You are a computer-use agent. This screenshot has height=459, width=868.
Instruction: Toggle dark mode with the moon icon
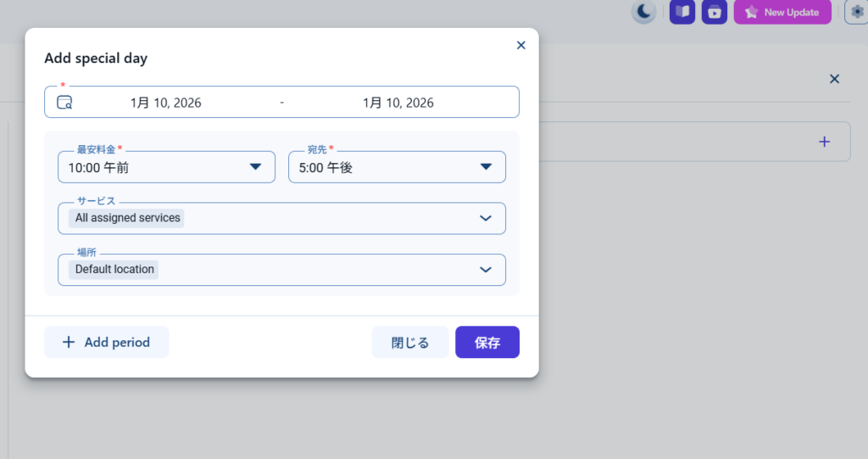644,12
